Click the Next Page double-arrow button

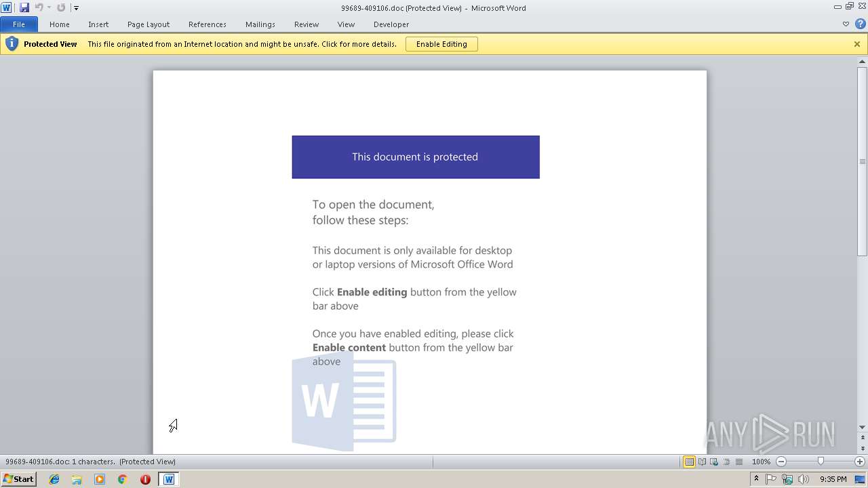coord(863,449)
